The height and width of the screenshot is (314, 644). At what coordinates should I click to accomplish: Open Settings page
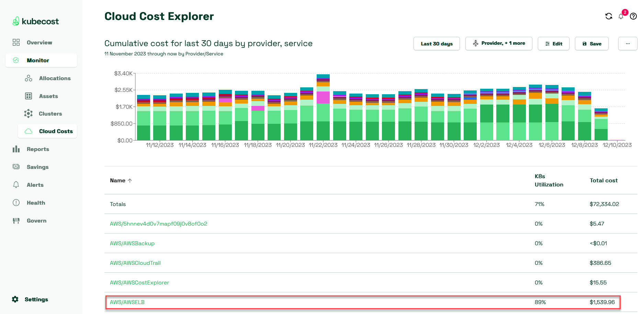coord(36,299)
